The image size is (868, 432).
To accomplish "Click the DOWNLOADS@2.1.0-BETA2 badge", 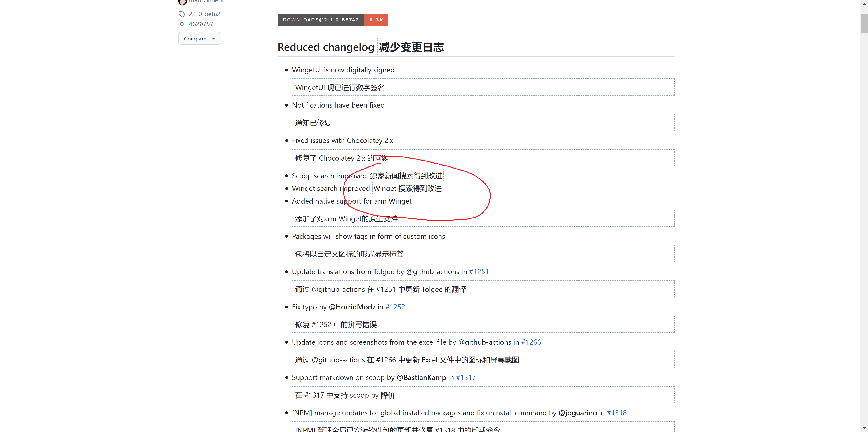I will tap(321, 19).
